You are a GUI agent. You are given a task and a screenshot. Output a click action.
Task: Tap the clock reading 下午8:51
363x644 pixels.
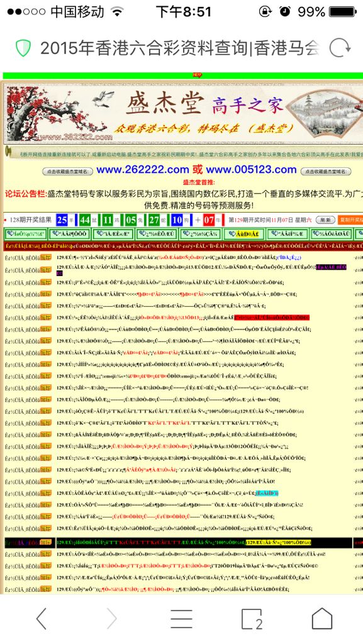tap(184, 11)
